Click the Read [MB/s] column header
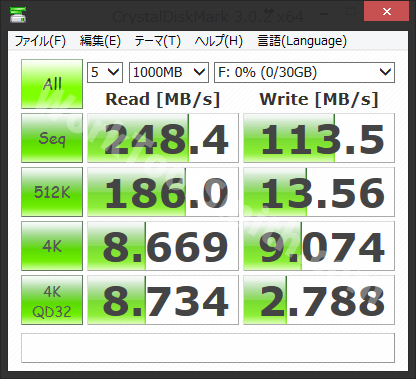The height and width of the screenshot is (379, 416). 163,99
